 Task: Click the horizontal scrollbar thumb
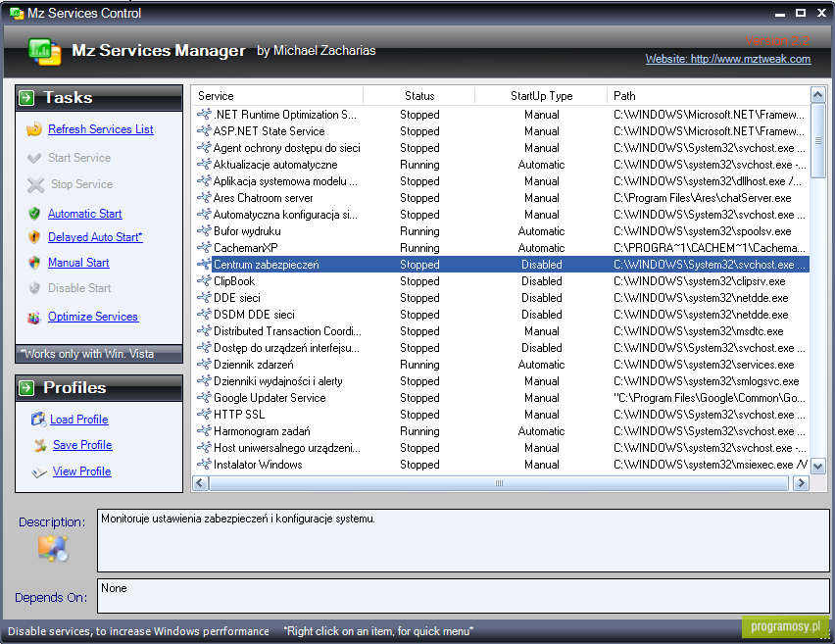point(499,483)
